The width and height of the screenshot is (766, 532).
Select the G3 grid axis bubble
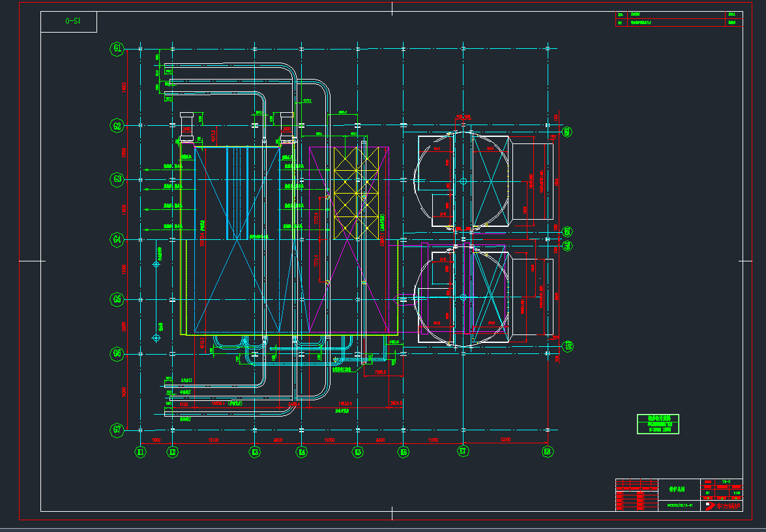pos(117,179)
